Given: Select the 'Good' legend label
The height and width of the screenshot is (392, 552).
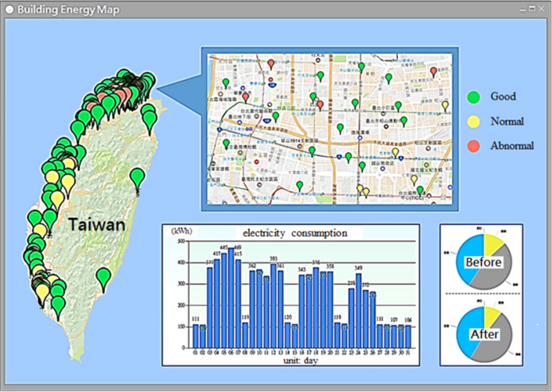Looking at the screenshot, I should pos(503,97).
